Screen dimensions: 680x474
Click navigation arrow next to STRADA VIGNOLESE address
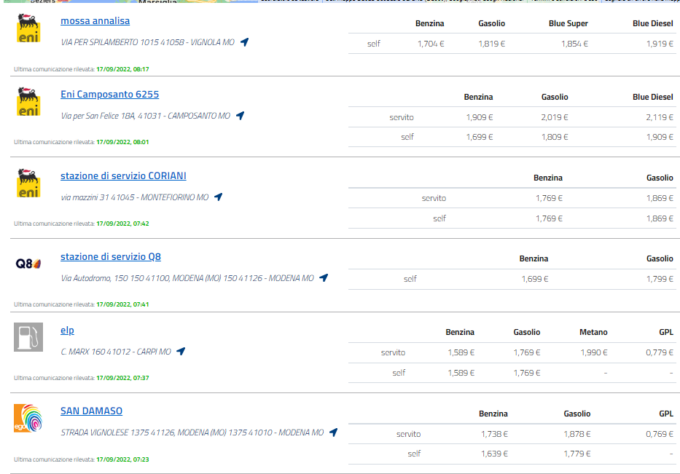tap(333, 432)
